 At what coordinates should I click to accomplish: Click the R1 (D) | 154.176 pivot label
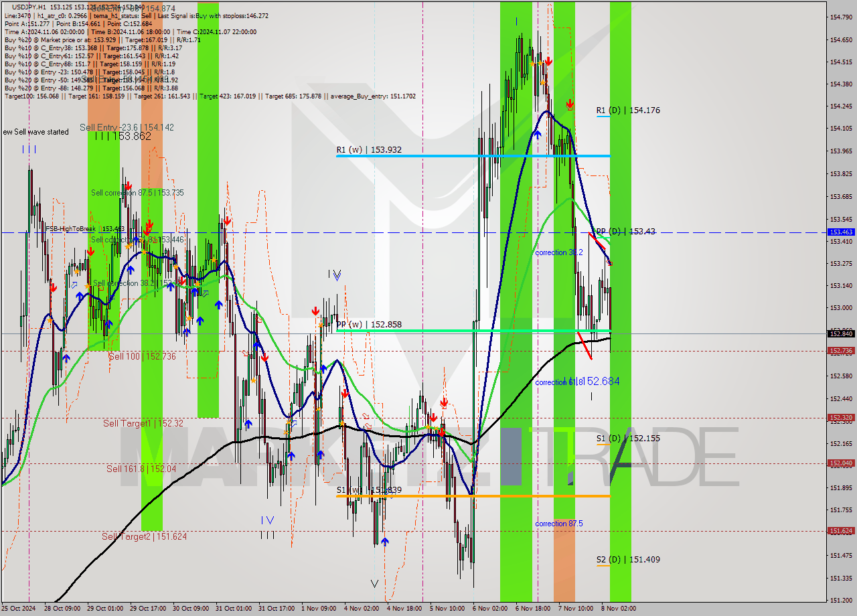click(628, 110)
